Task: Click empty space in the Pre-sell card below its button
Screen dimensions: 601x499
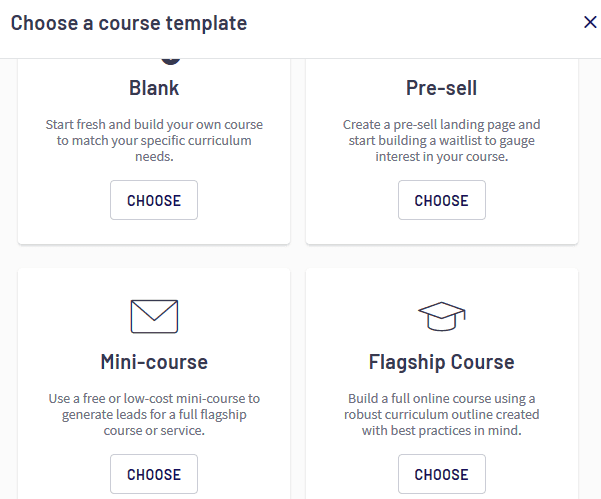Action: (442, 232)
